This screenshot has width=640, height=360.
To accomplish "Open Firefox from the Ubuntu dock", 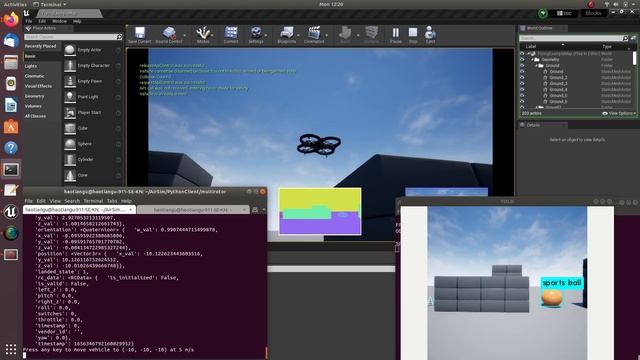I will pos(11,19).
